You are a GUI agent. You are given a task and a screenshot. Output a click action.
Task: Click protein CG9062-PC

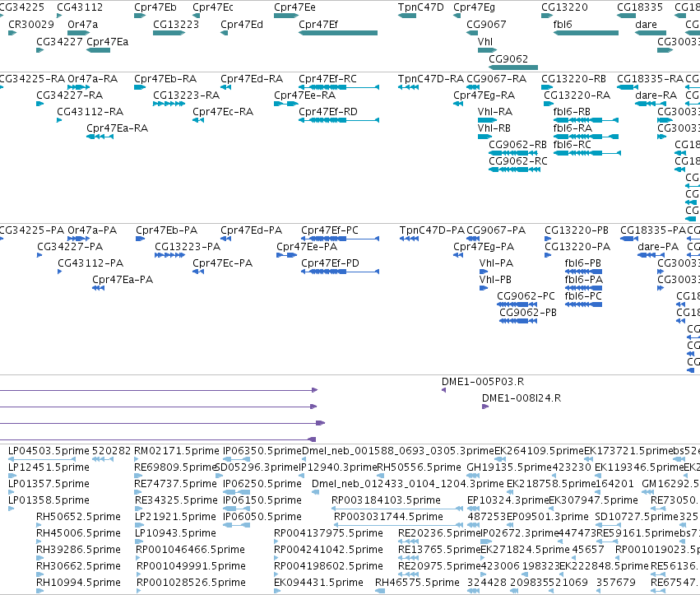(x=526, y=296)
